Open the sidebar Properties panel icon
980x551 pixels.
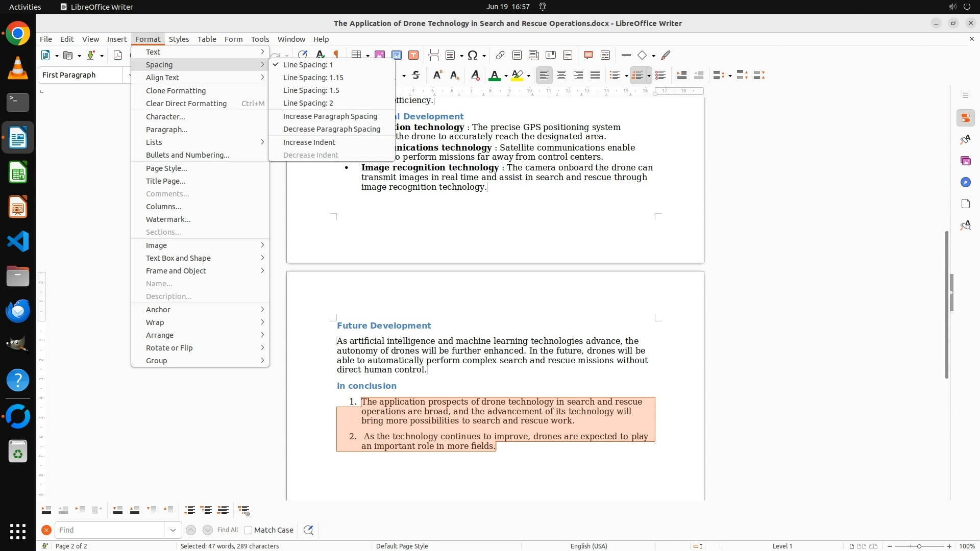pos(965,118)
